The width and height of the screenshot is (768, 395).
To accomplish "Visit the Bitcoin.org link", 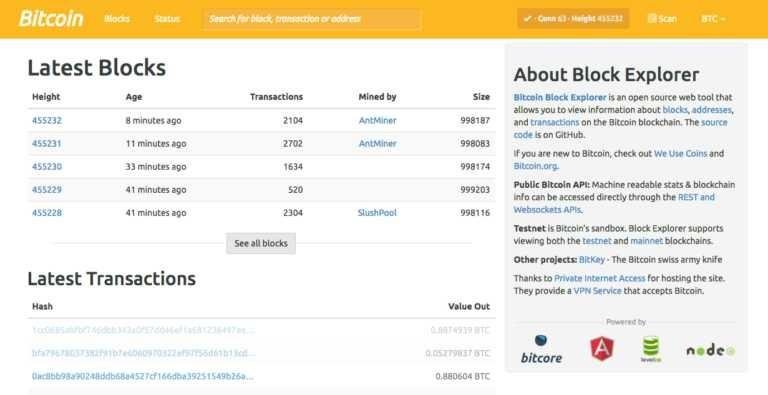I will point(535,166).
